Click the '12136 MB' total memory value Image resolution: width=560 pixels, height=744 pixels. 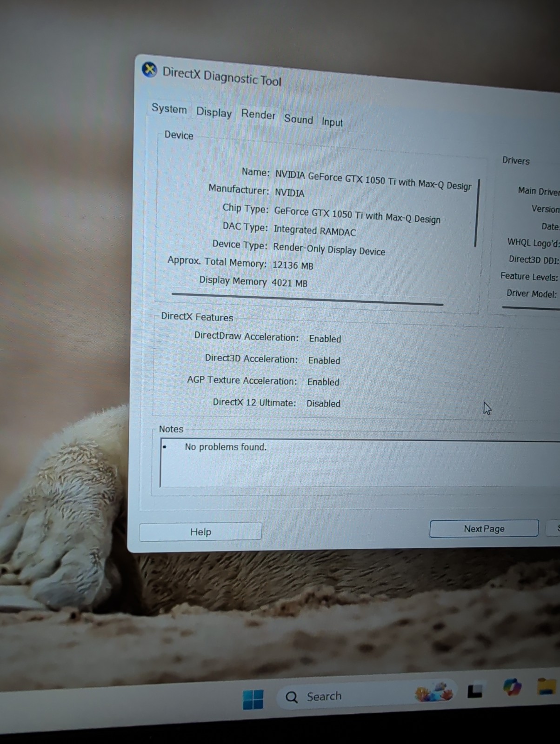pos(293,266)
